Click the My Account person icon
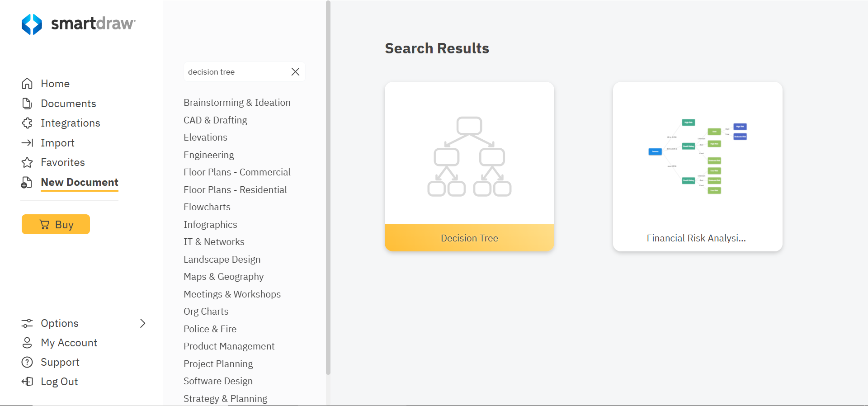Viewport: 868px width, 406px height. [x=27, y=343]
